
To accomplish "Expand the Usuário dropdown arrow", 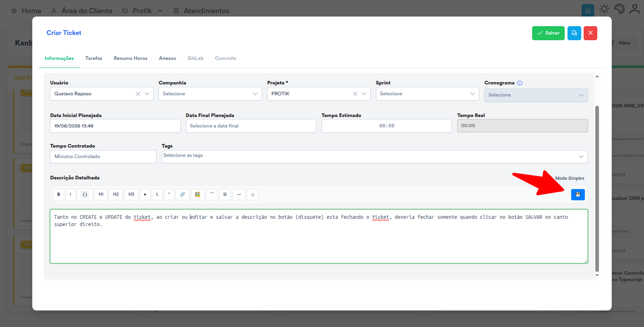I will pyautogui.click(x=147, y=94).
